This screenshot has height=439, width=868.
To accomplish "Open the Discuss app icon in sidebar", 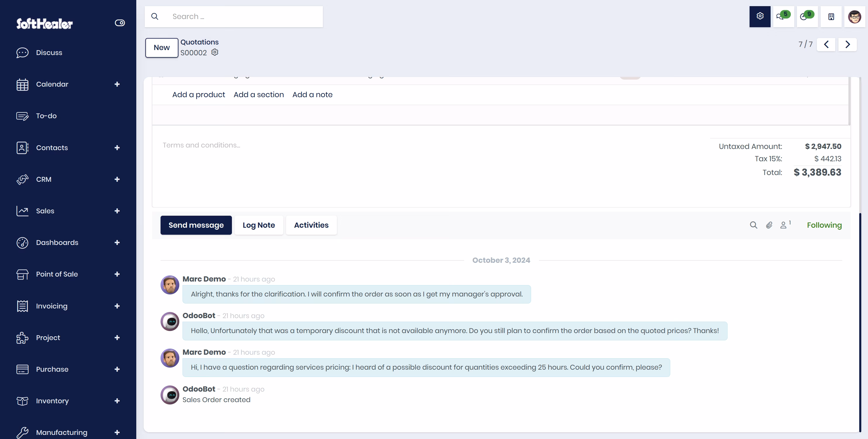I will pyautogui.click(x=22, y=53).
